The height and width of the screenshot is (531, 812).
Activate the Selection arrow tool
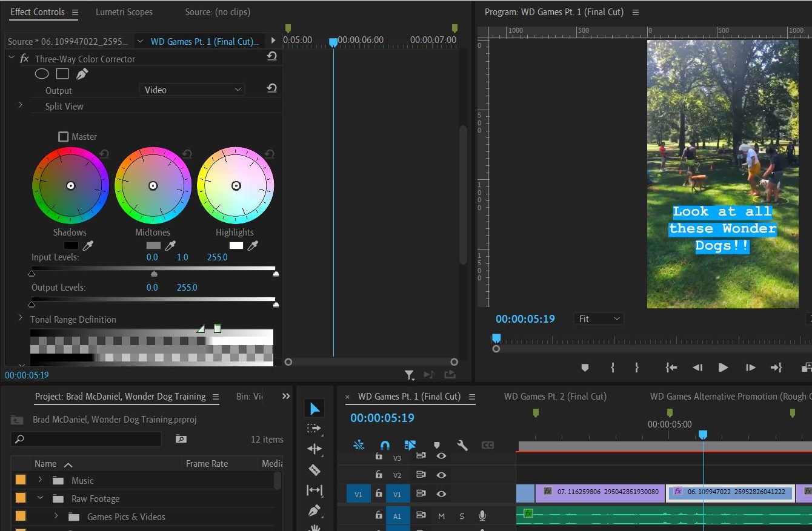(x=314, y=409)
